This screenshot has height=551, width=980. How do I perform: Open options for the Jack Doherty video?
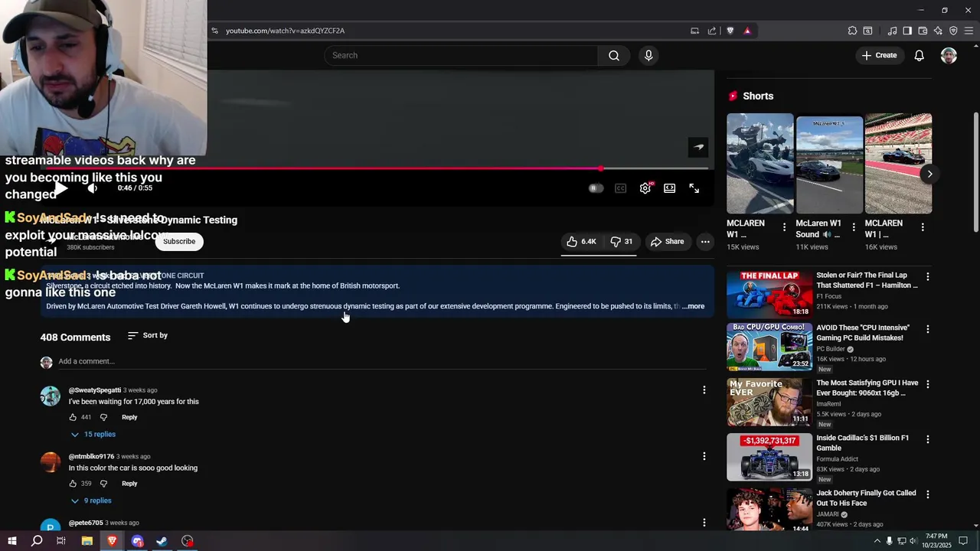(x=928, y=494)
